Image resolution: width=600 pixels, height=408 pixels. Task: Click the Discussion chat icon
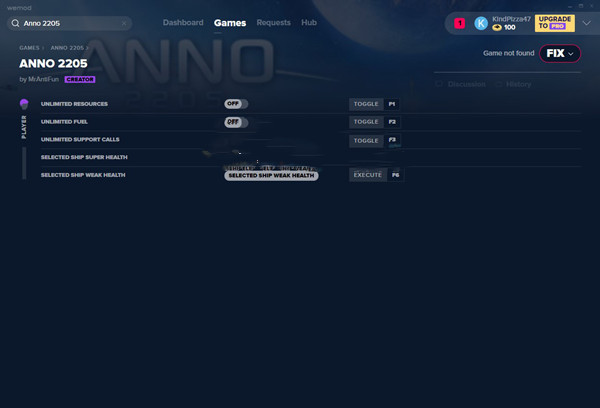(x=439, y=85)
